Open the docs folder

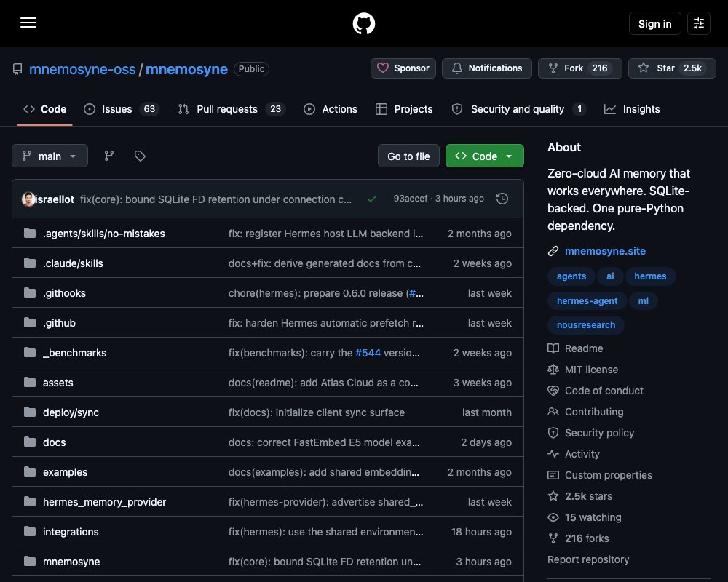(x=55, y=442)
